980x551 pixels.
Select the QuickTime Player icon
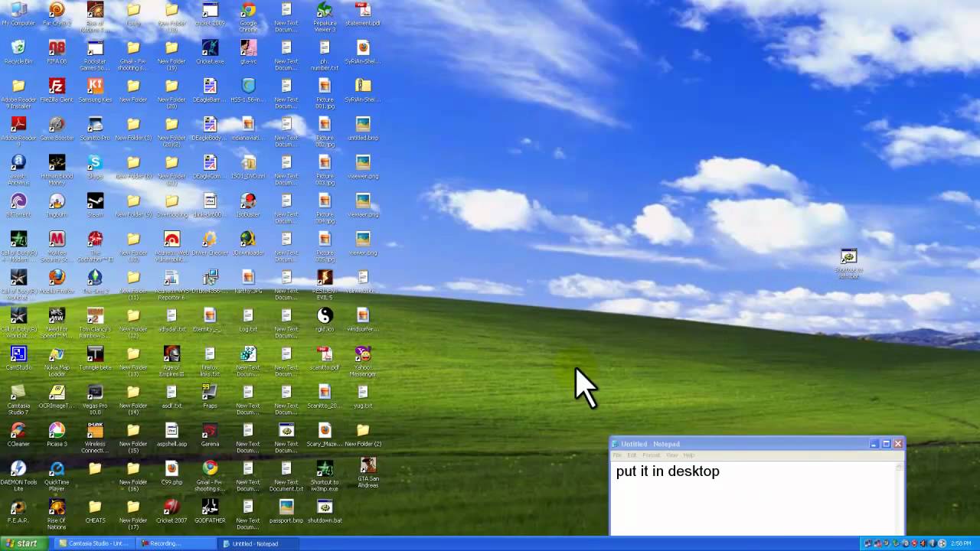[x=57, y=477]
